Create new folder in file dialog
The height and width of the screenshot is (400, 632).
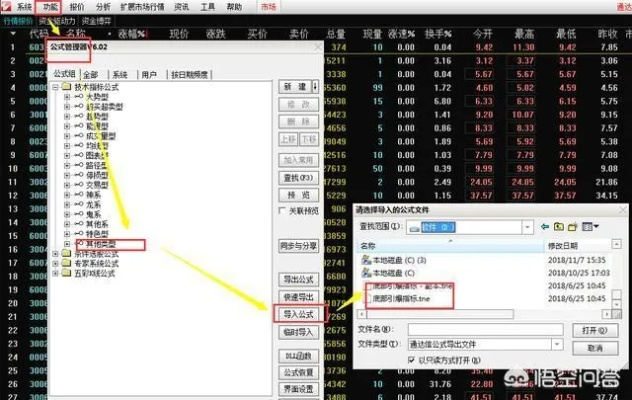tap(573, 227)
